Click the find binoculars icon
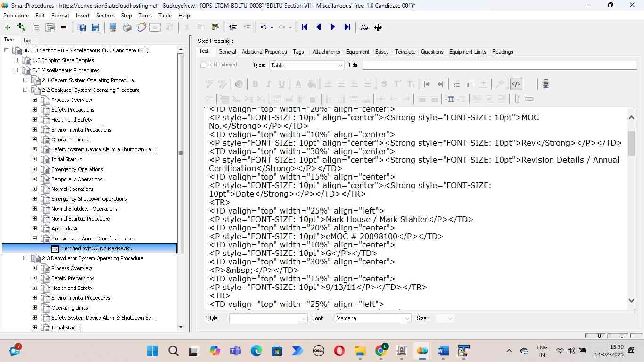 click(364, 27)
